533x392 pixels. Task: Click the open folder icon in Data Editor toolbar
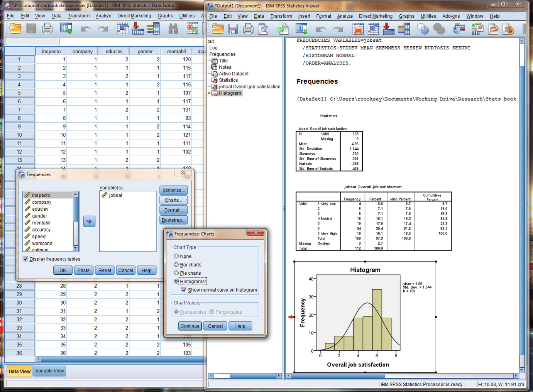click(15, 29)
